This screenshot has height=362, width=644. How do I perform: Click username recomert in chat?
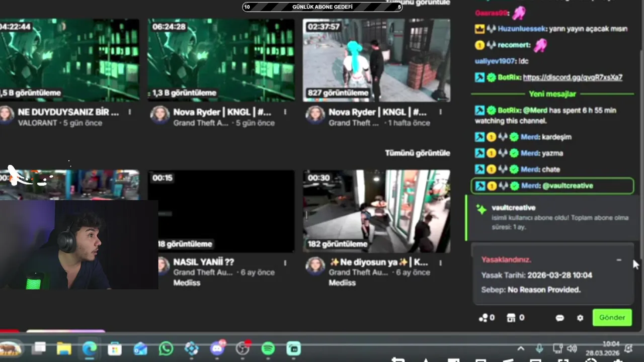514,45
